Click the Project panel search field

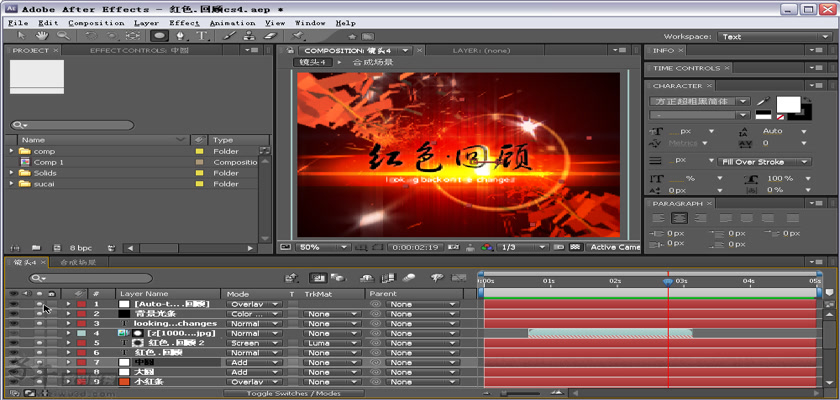pos(72,125)
